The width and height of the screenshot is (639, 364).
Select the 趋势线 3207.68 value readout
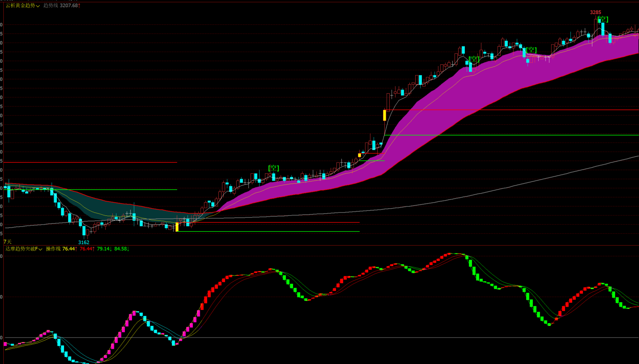pyautogui.click(x=62, y=5)
